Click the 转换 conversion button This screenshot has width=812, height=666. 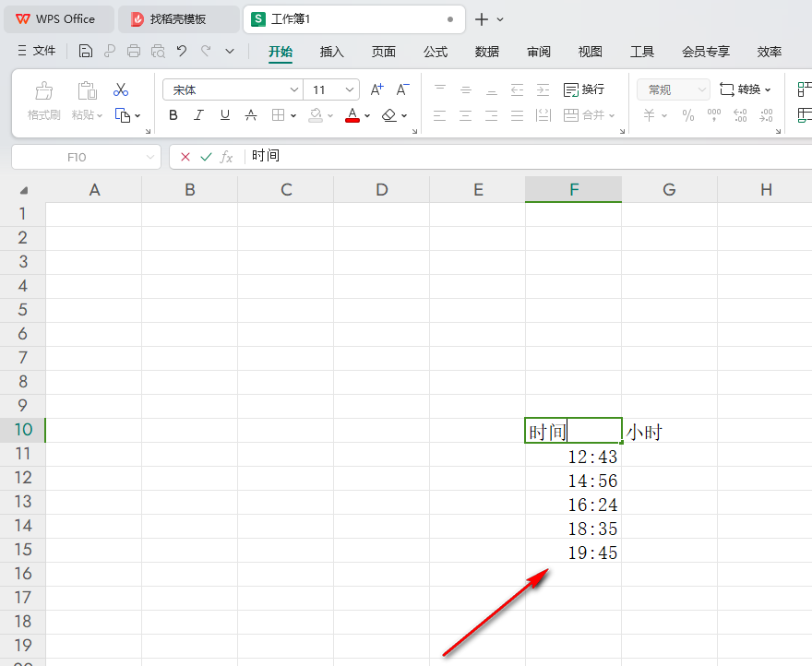point(745,89)
